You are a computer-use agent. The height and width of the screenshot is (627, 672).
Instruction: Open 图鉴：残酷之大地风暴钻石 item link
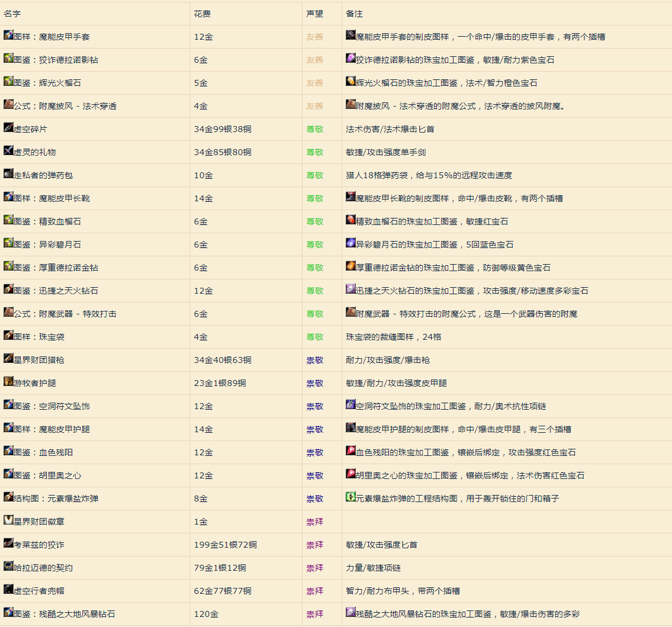click(x=64, y=614)
